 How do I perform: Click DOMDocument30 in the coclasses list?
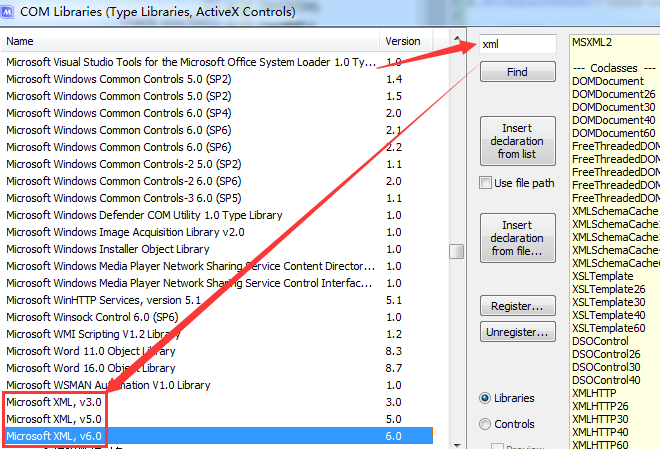pyautogui.click(x=614, y=107)
